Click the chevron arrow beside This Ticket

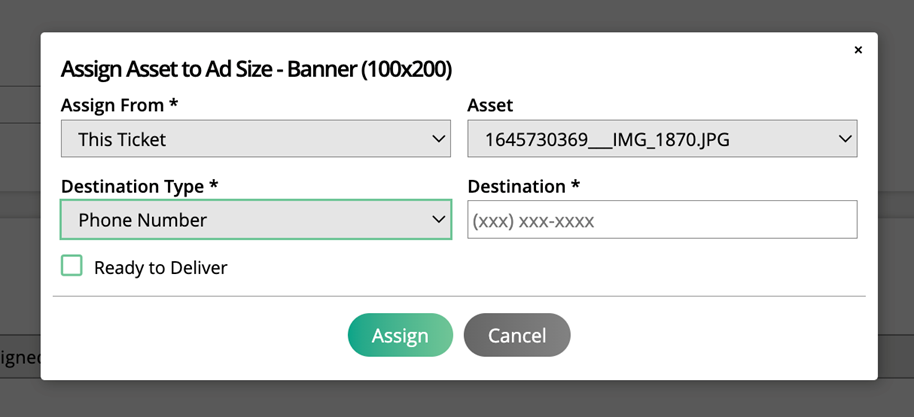[x=438, y=139]
